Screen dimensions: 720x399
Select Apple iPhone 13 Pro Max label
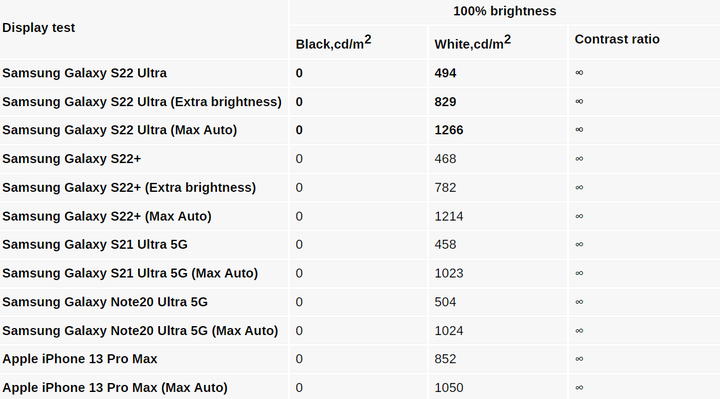point(79,359)
